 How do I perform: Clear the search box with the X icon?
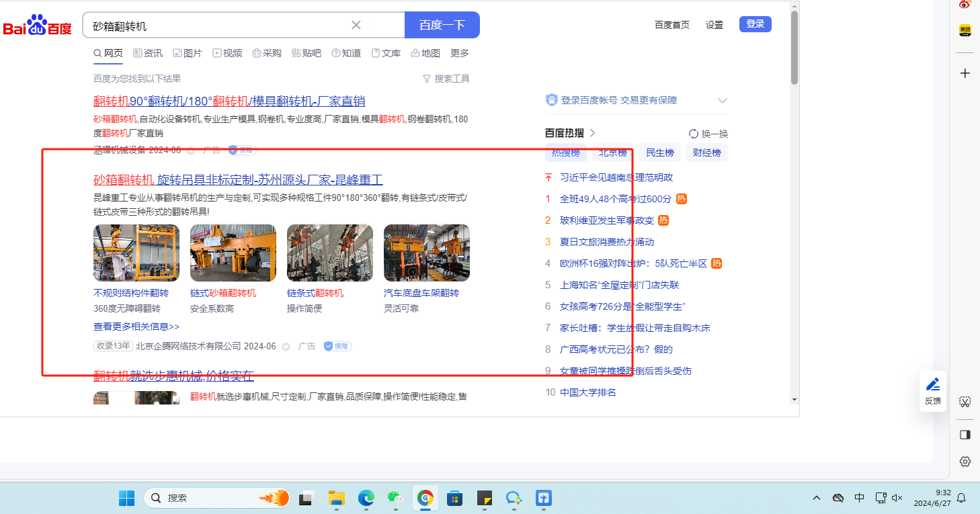click(x=356, y=25)
